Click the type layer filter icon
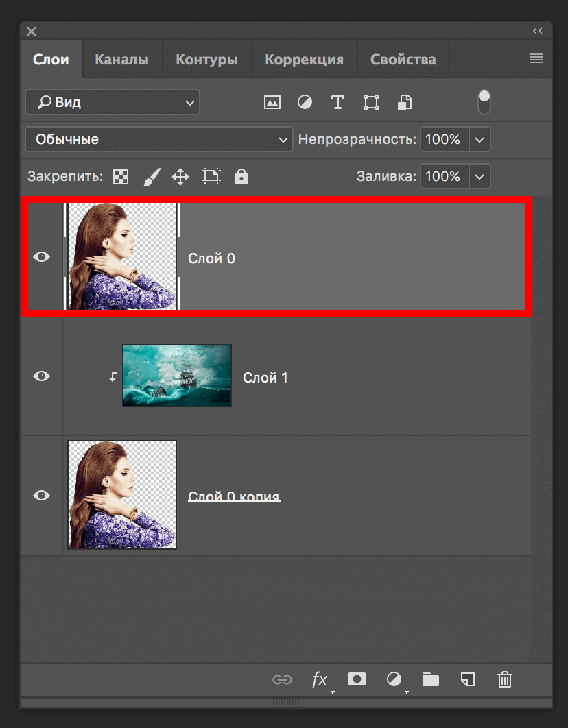568x728 pixels. pyautogui.click(x=337, y=103)
